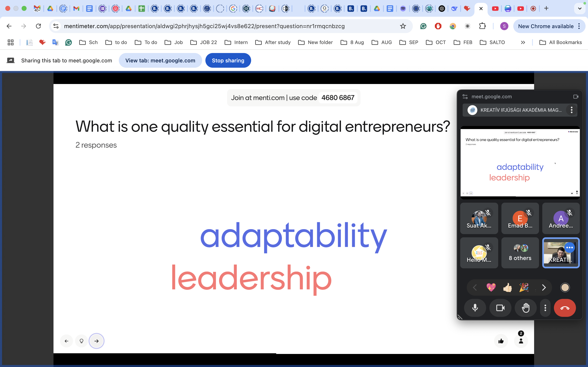Go to previous Mentimeter slide
588x367 pixels.
pyautogui.click(x=66, y=341)
